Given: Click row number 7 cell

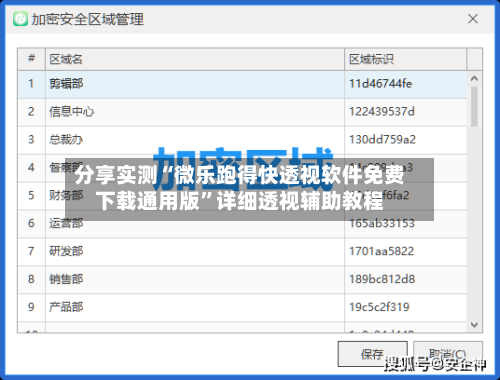Looking at the screenshot, I should tap(31, 252).
